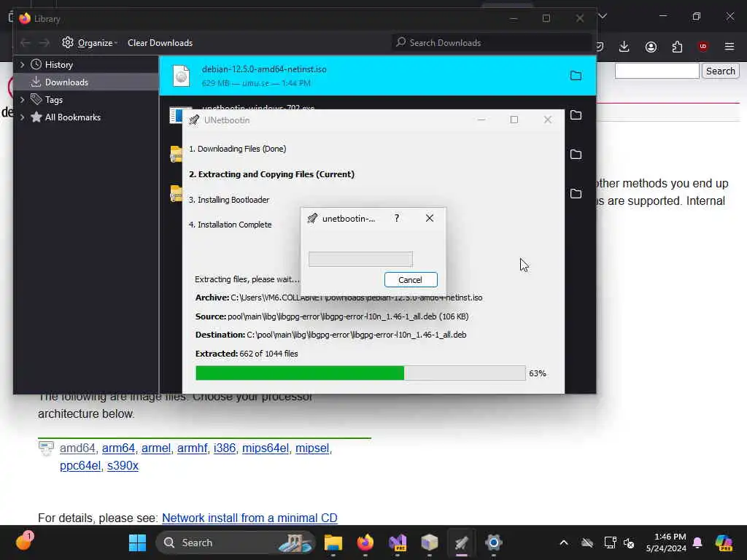Open Firefox account icon
The width and height of the screenshot is (747, 560).
point(651,47)
